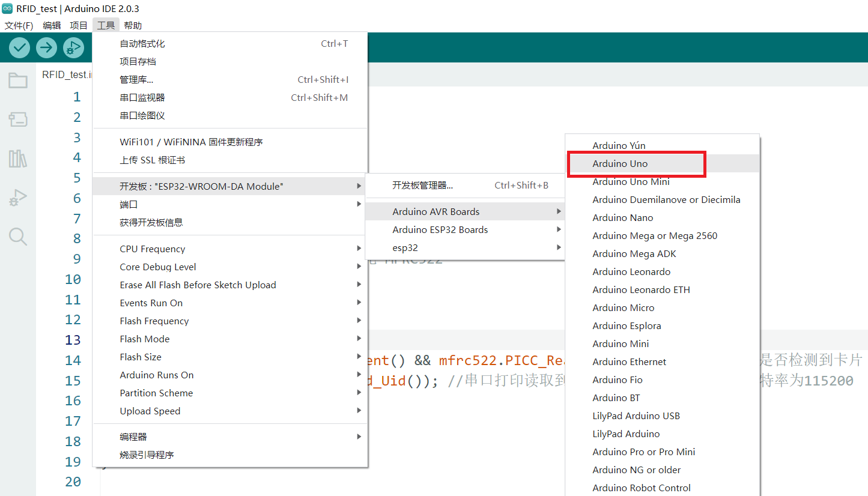Switch to the RFID_test.ino editor tab
This screenshot has width=868, height=496.
[66, 74]
